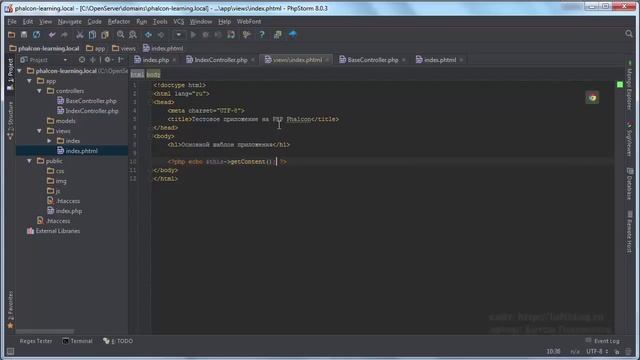The width and height of the screenshot is (640, 360).
Task: Open in Chrome browser icon in editor
Action: click(592, 98)
